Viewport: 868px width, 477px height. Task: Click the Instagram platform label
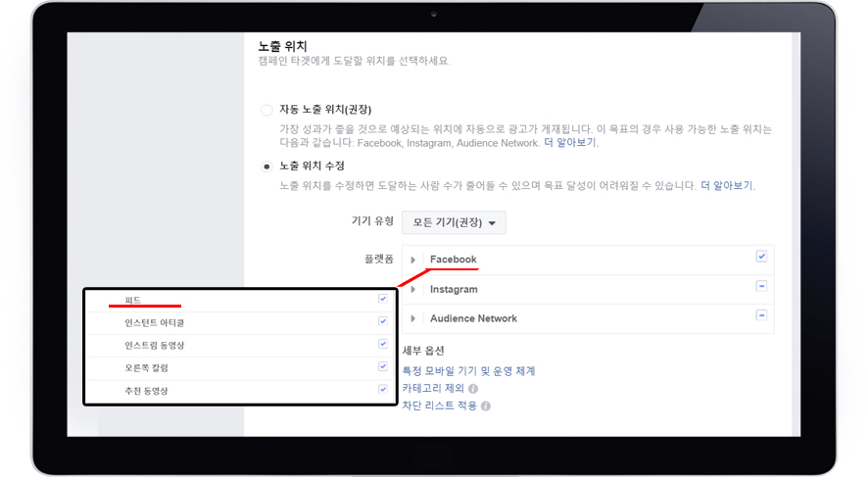(454, 289)
